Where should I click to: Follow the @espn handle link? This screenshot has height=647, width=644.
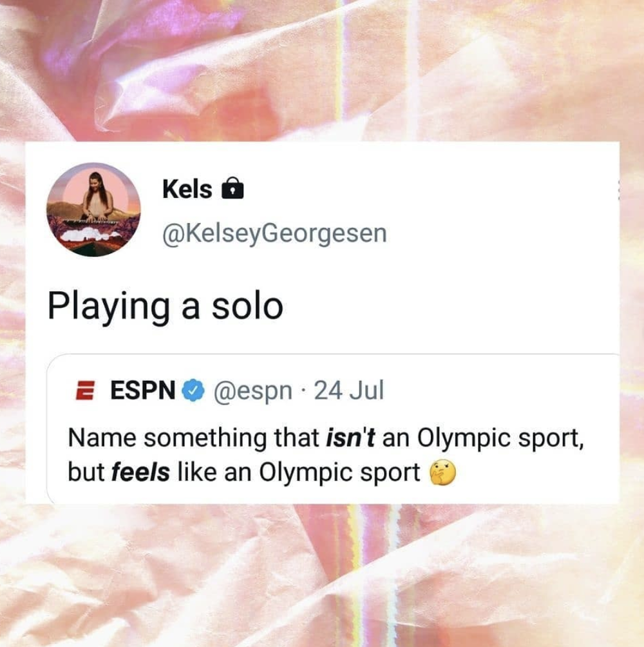click(x=252, y=391)
